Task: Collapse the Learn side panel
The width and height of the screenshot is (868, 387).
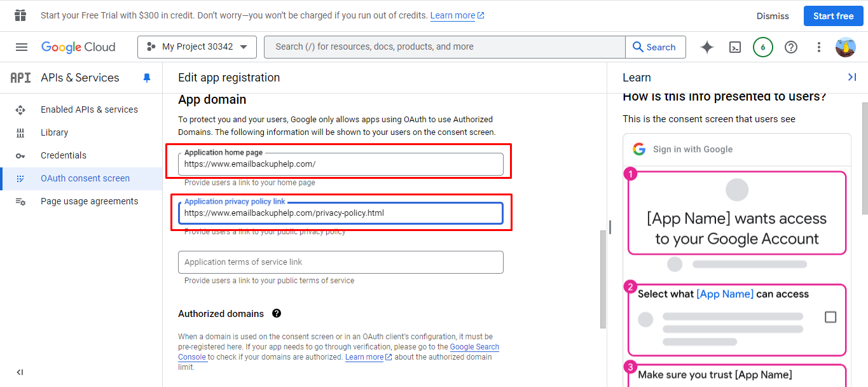Action: (852, 77)
